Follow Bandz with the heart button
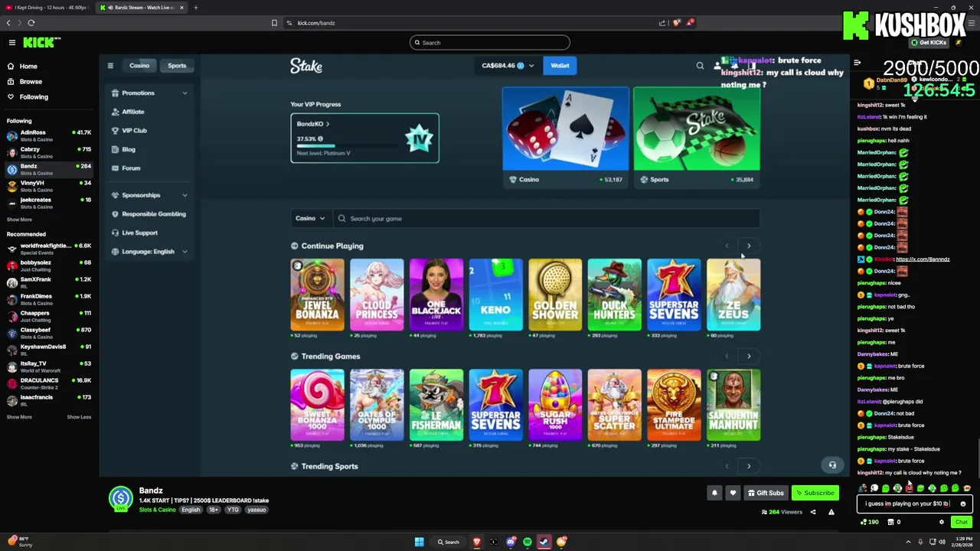This screenshot has height=551, width=980. tap(733, 493)
